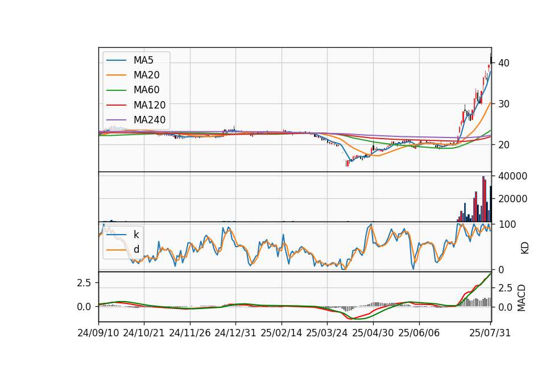Click the MA60 legend label
The width and height of the screenshot is (546, 392).
coord(146,90)
